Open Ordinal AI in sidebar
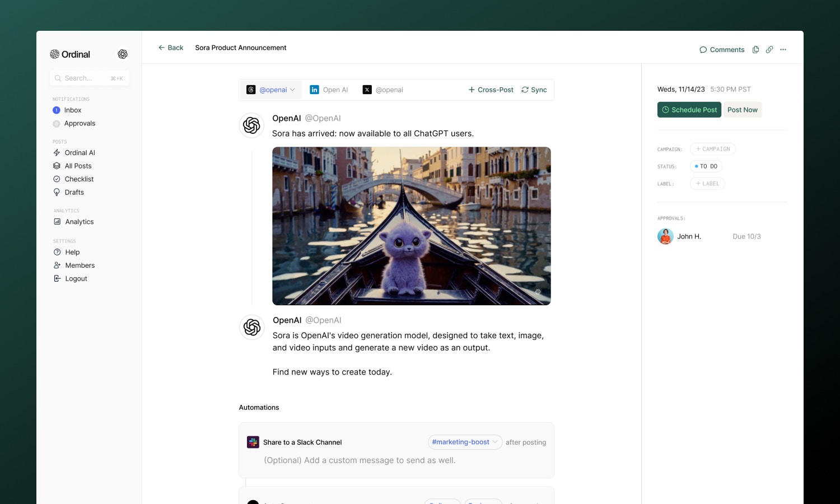This screenshot has height=504, width=840. [74, 153]
